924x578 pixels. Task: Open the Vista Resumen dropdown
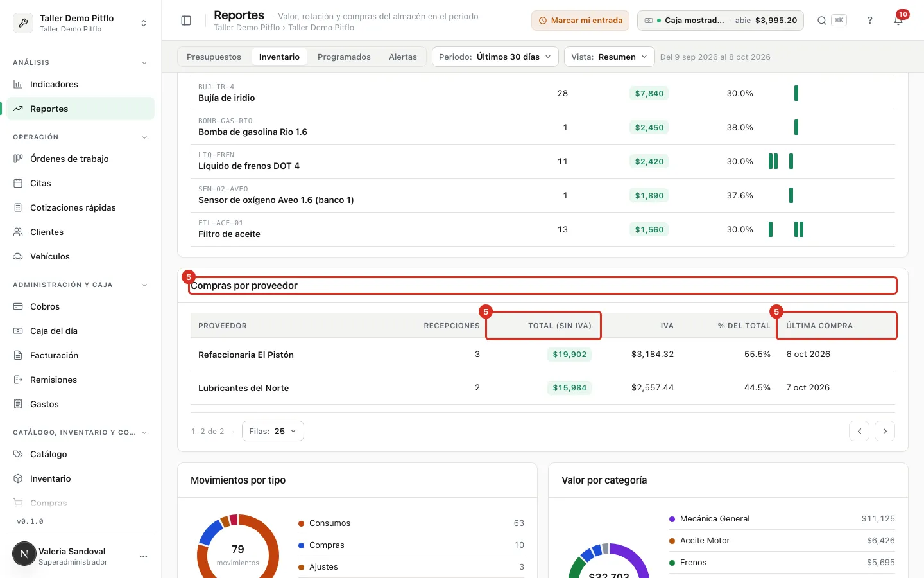click(x=609, y=57)
